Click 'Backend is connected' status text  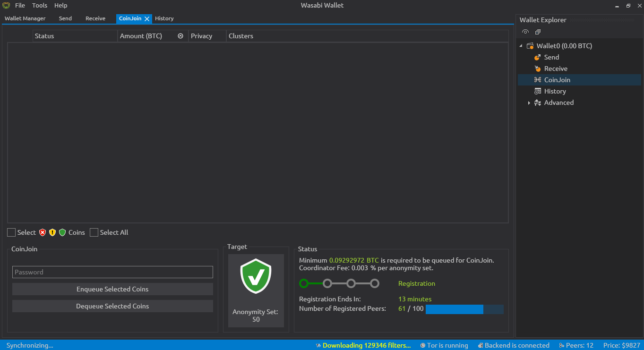[517, 345]
